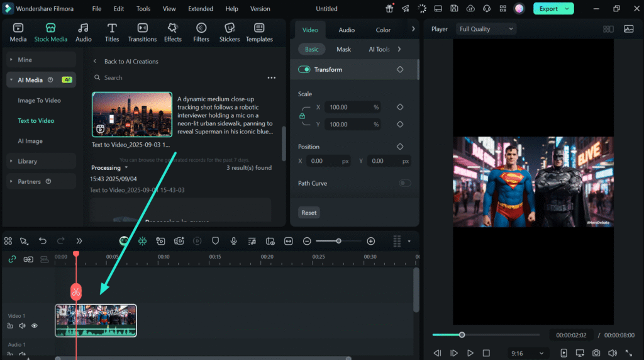Zoom out timeline with minus icon
The width and height of the screenshot is (644, 360).
307,241
